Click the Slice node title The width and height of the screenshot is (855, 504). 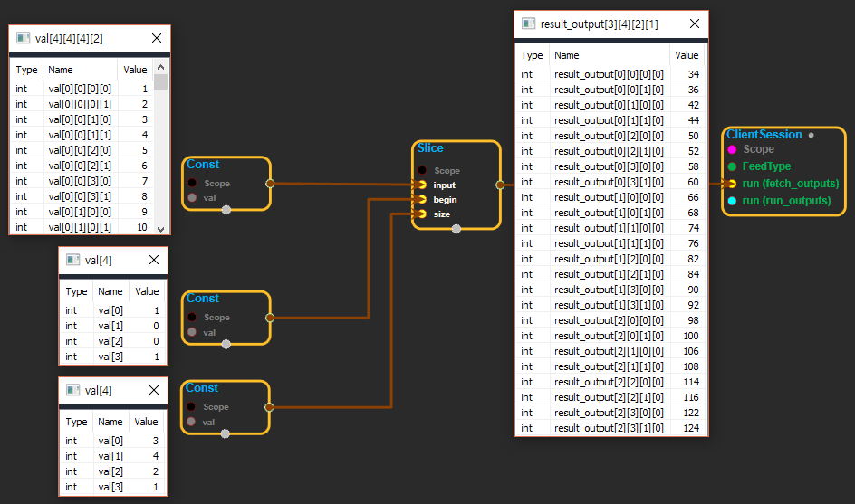click(430, 148)
